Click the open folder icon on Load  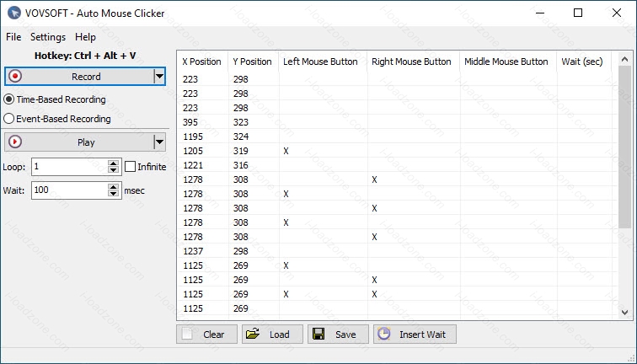click(253, 334)
